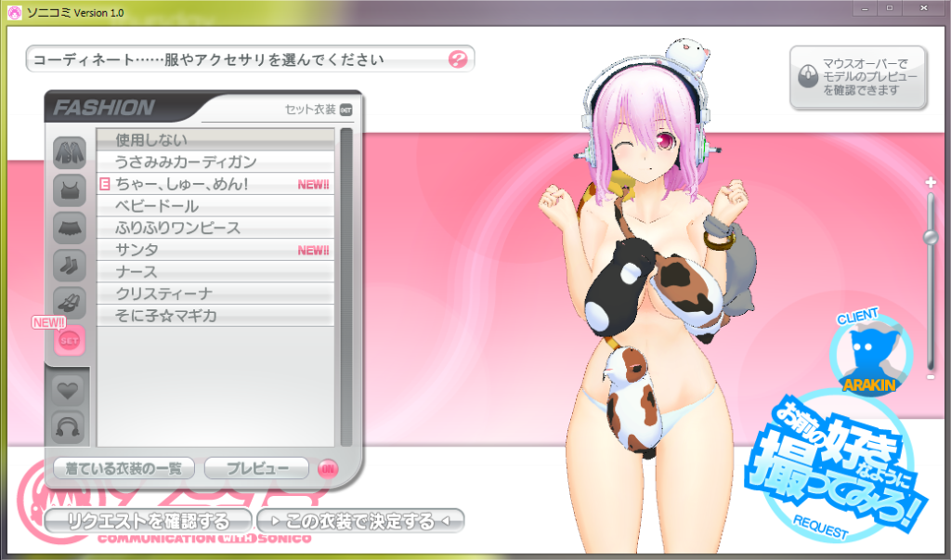Choose うさみみカーディガン from the list

point(215,162)
